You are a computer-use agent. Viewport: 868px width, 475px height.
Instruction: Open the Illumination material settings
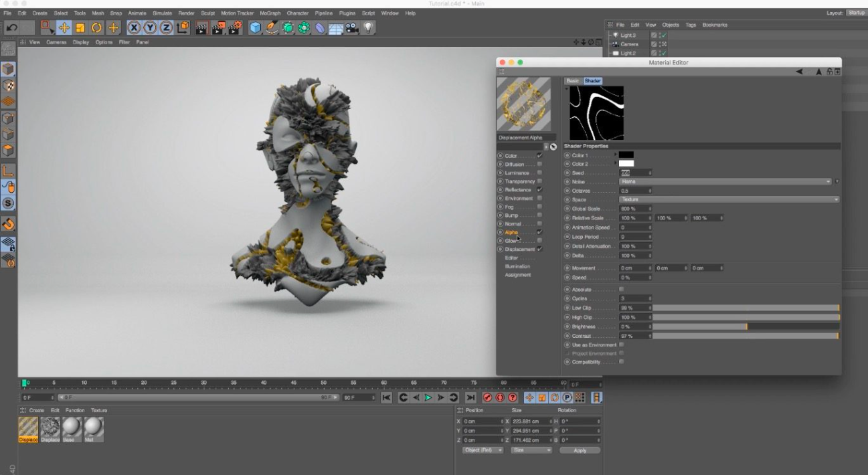(x=517, y=266)
